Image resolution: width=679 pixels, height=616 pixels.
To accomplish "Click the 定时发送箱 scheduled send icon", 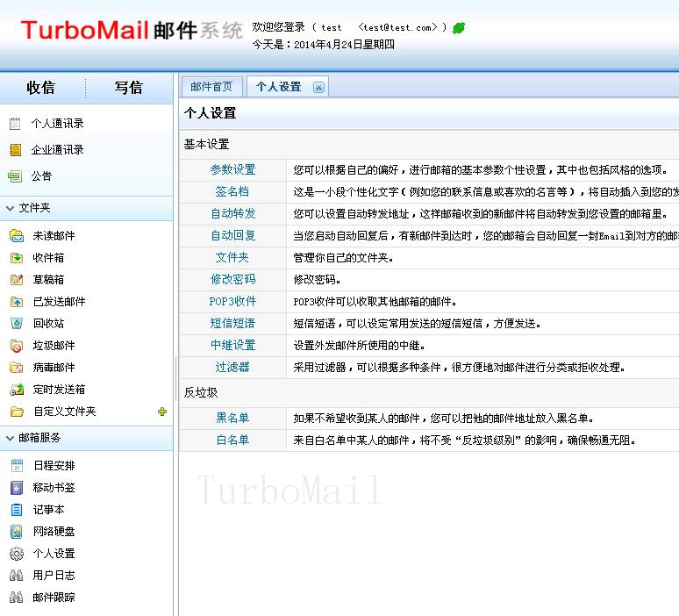I will [x=17, y=390].
